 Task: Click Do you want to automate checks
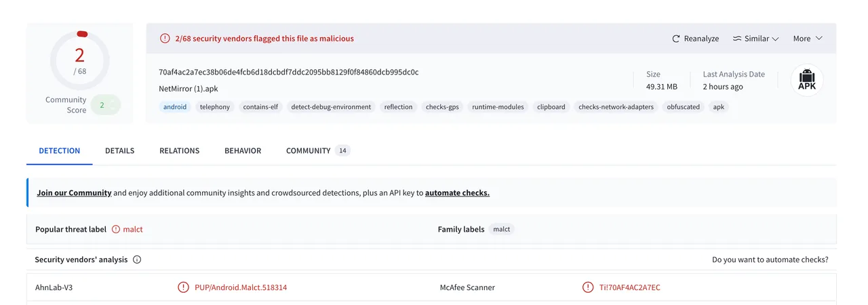coord(770,260)
